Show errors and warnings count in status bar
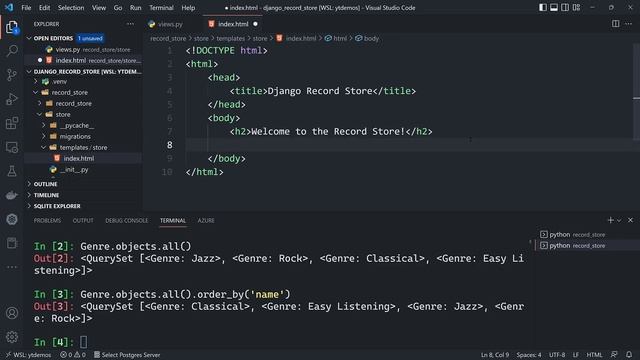Screen dimensions: 640x360 tap(73, 355)
